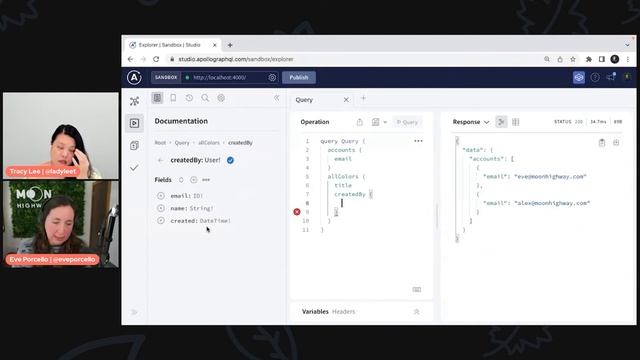The width and height of the screenshot is (640, 360).
Task: Open the Checks checkmark sidebar icon
Action: [x=134, y=168]
